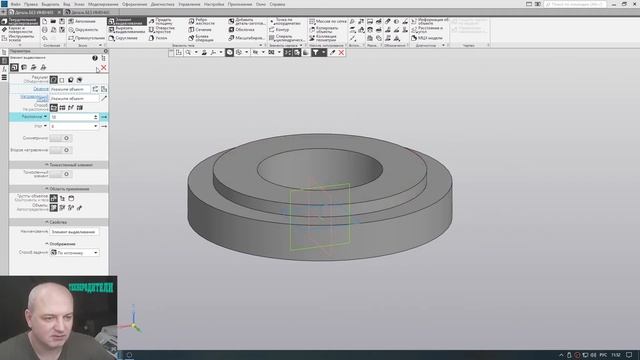The image size is (640, 360).
Task: Expand the Diagnostics ribbon group arrow
Action: pyautogui.click(x=443, y=45)
